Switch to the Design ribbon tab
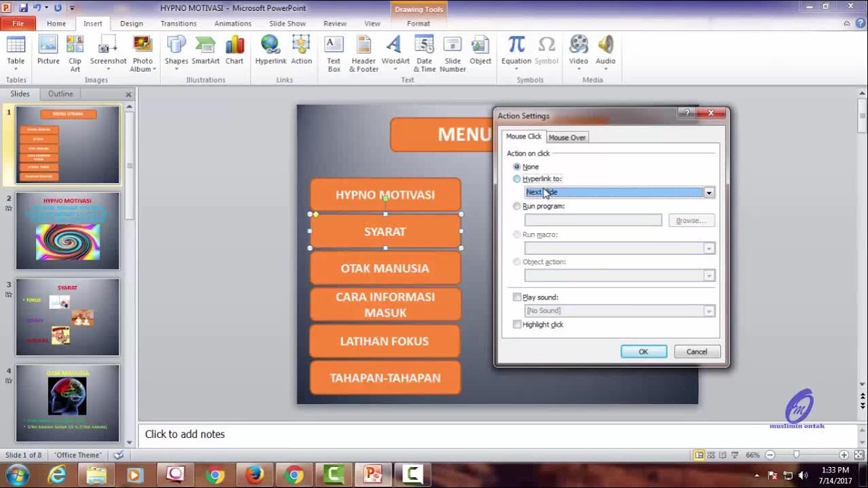The width and height of the screenshot is (868, 488). click(132, 23)
